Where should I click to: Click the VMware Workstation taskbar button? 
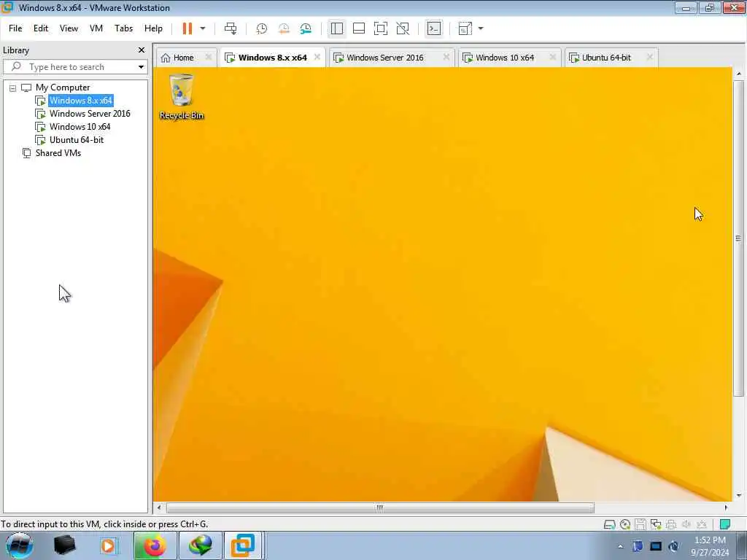pyautogui.click(x=243, y=545)
